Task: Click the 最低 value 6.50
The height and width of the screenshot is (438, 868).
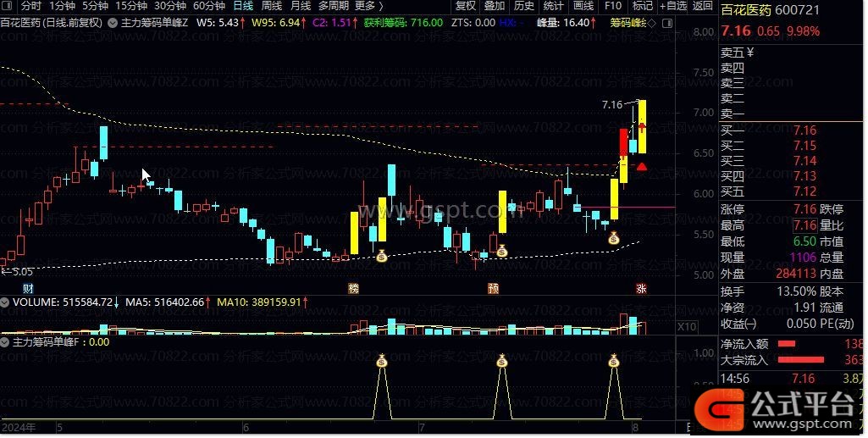Action: pyautogui.click(x=804, y=241)
